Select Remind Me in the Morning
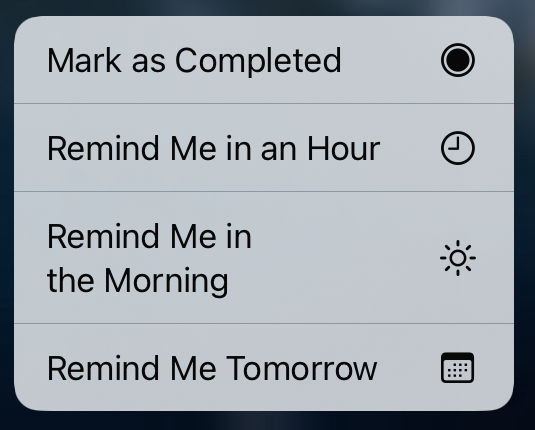535x430 pixels. (x=264, y=258)
